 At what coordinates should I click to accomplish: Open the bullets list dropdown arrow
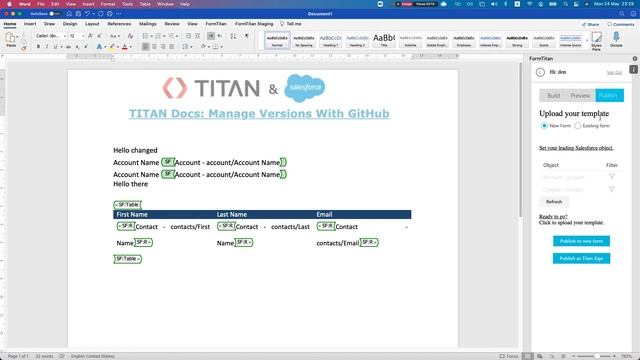pos(151,36)
